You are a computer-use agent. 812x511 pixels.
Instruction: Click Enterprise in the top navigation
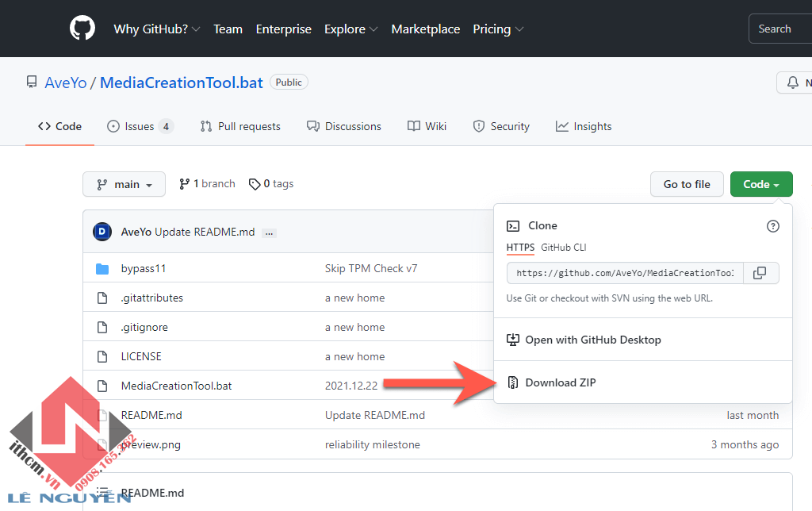click(283, 29)
